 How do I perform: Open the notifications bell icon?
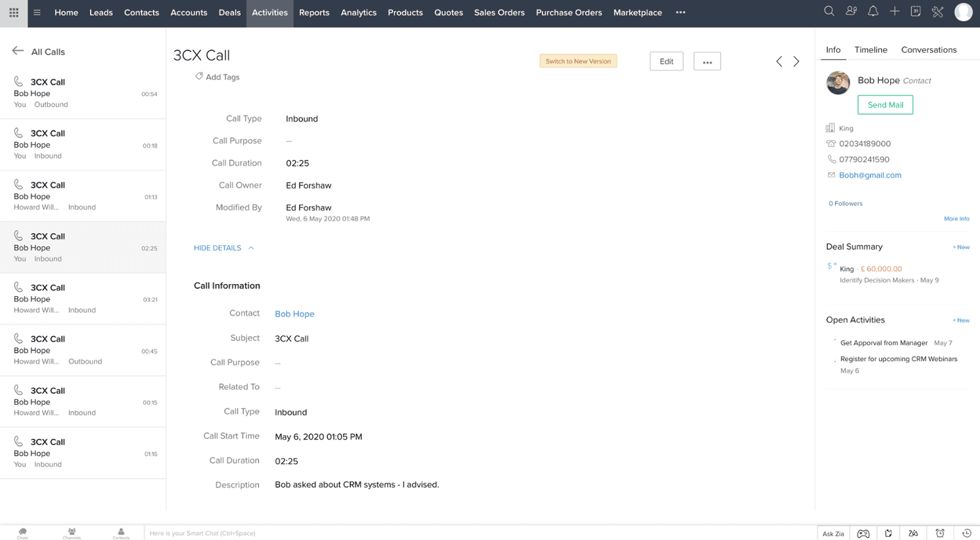click(873, 12)
